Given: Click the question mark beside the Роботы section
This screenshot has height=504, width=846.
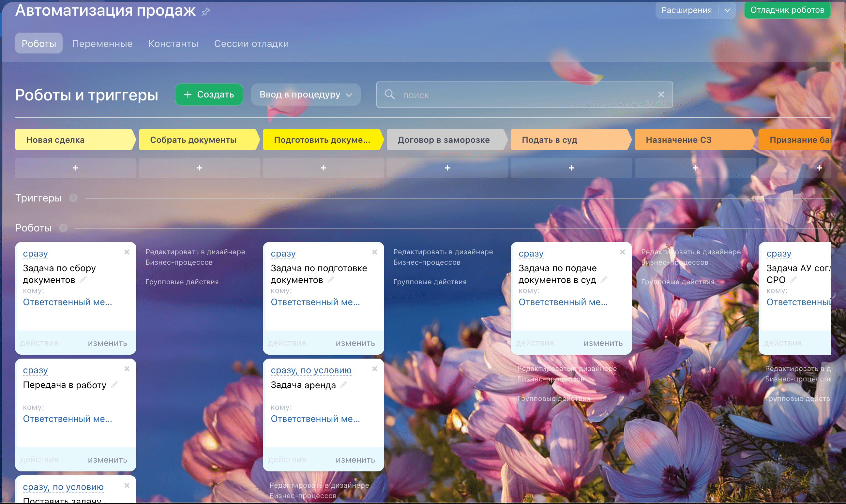Looking at the screenshot, I should [63, 228].
